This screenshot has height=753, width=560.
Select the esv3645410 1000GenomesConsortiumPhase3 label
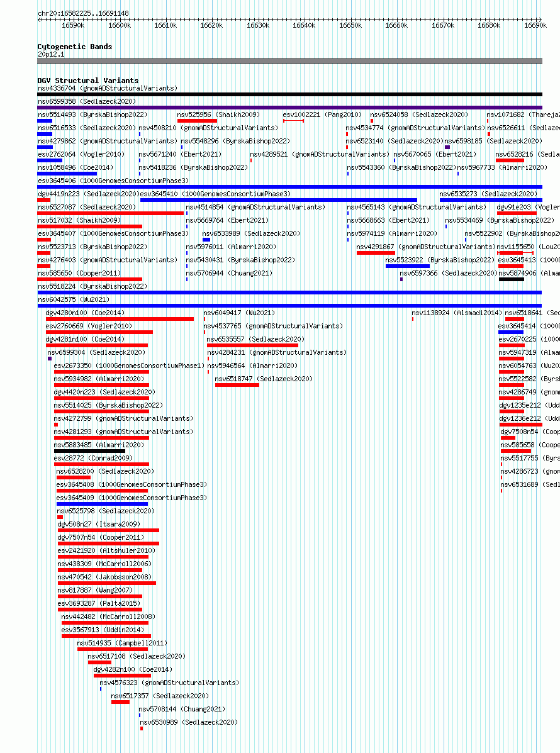point(216,194)
